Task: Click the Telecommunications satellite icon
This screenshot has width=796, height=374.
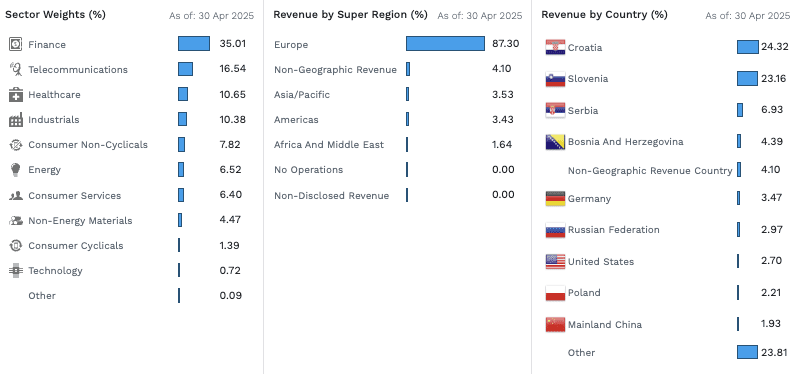Action: (16, 70)
